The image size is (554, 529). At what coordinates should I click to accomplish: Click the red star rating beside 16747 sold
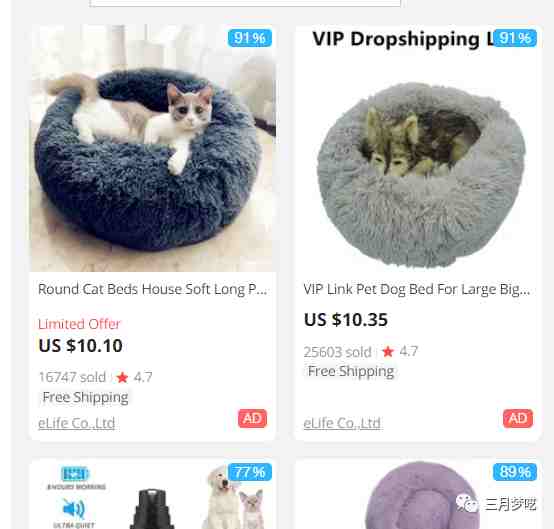[x=122, y=377]
